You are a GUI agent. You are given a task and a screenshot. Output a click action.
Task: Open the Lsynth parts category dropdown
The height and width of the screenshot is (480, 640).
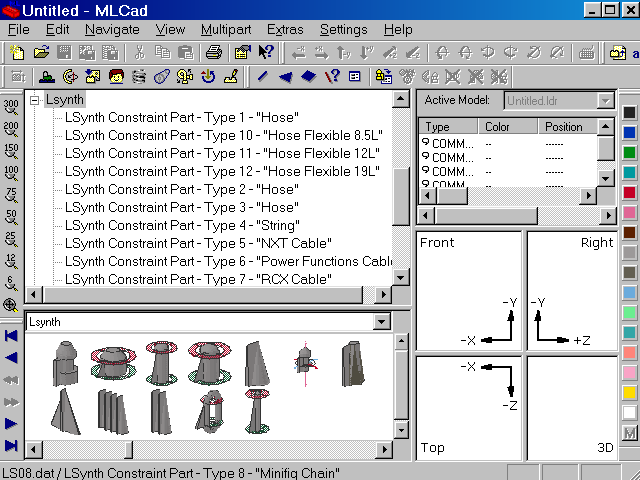(x=381, y=322)
